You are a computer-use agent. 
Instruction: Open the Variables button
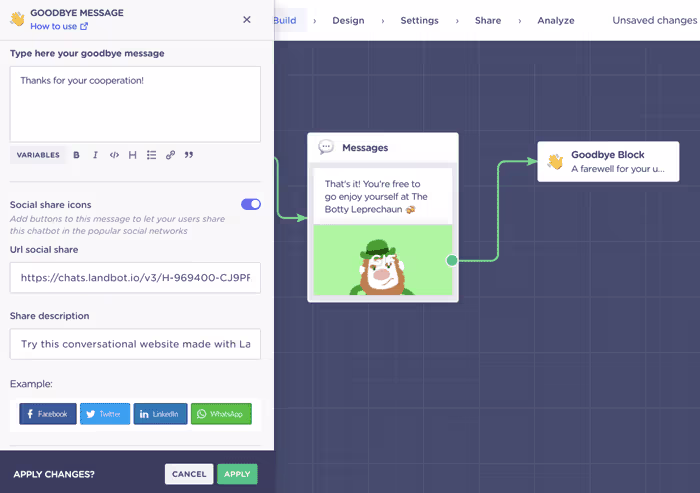click(x=38, y=155)
